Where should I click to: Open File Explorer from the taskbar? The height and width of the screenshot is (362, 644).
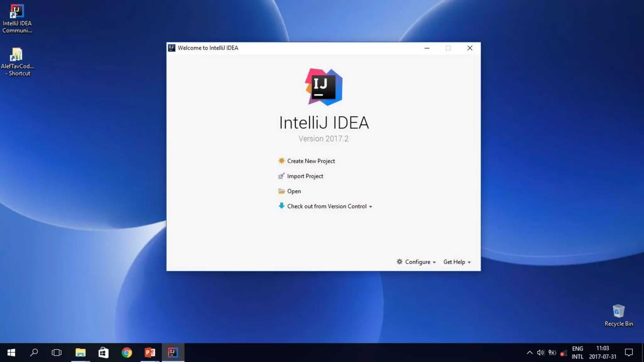pos(80,353)
